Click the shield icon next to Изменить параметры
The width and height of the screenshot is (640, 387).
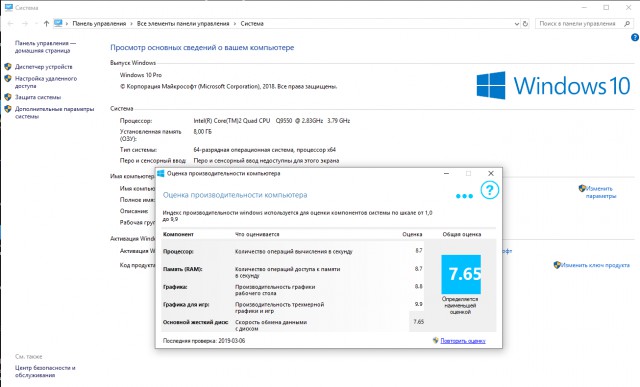(x=582, y=188)
